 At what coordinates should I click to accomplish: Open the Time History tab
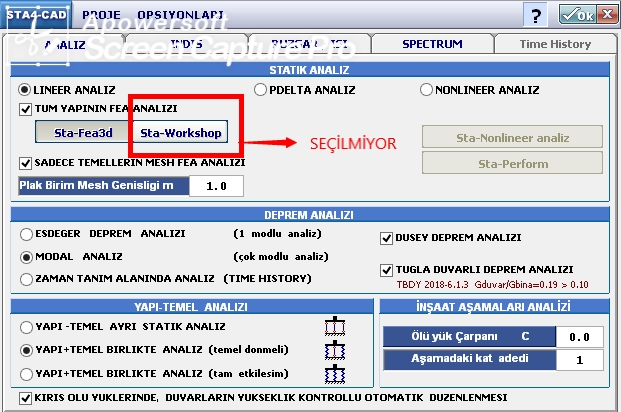coord(555,44)
